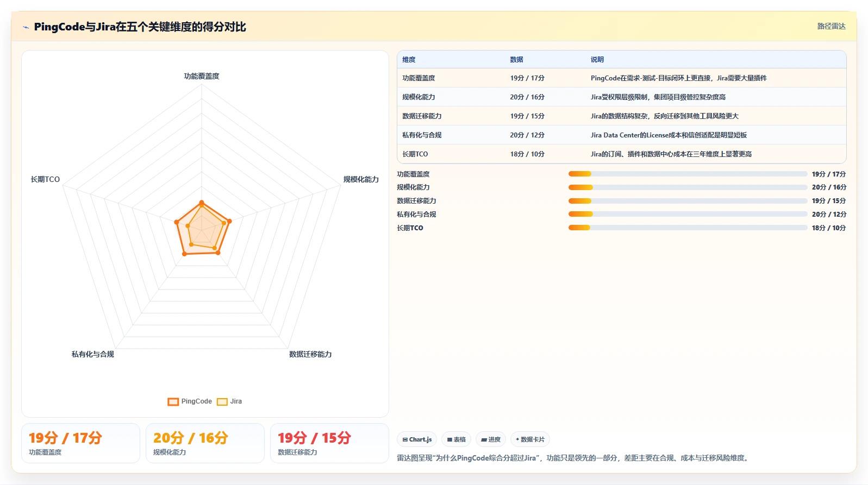Select the 长期TCO table row cell
This screenshot has height=485, width=868.
coord(415,154)
